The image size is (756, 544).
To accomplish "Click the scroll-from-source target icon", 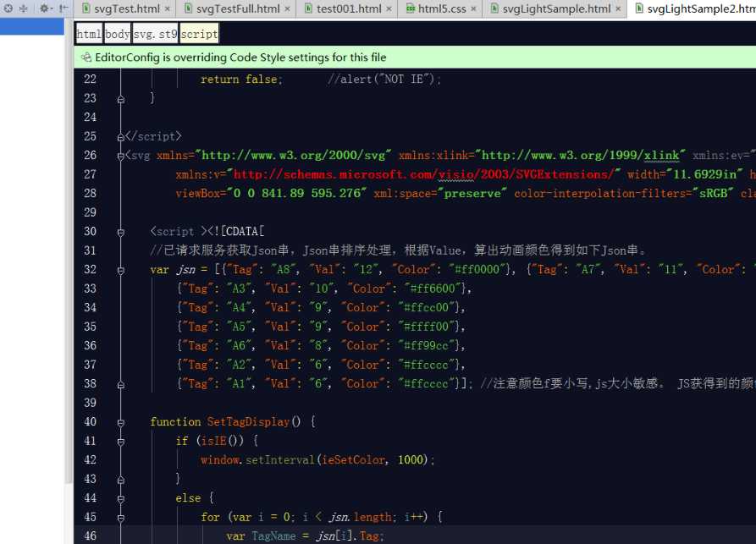I will coord(8,8).
